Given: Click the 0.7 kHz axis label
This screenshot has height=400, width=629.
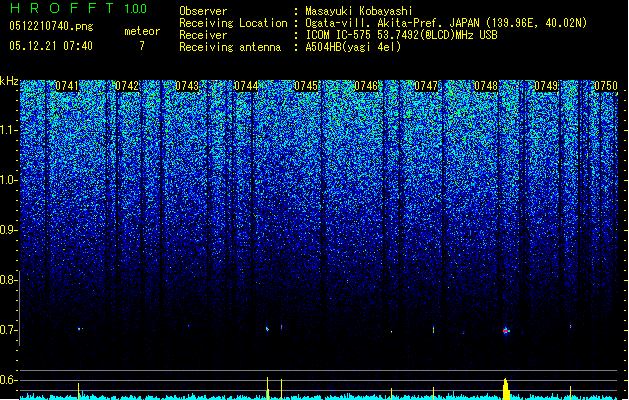Looking at the screenshot, I should click(8, 330).
